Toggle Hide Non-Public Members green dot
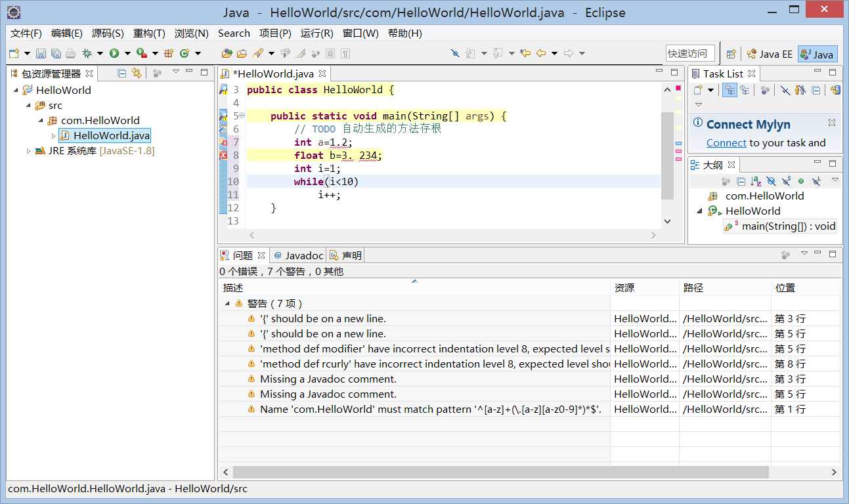This screenshot has height=504, width=849. click(801, 181)
